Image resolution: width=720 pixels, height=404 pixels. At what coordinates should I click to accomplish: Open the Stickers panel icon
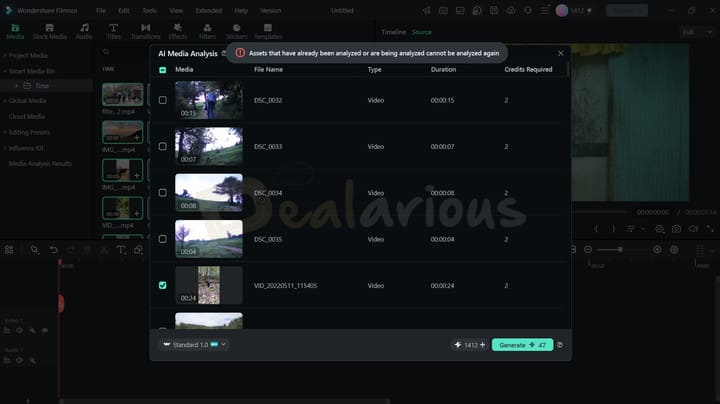[236, 28]
